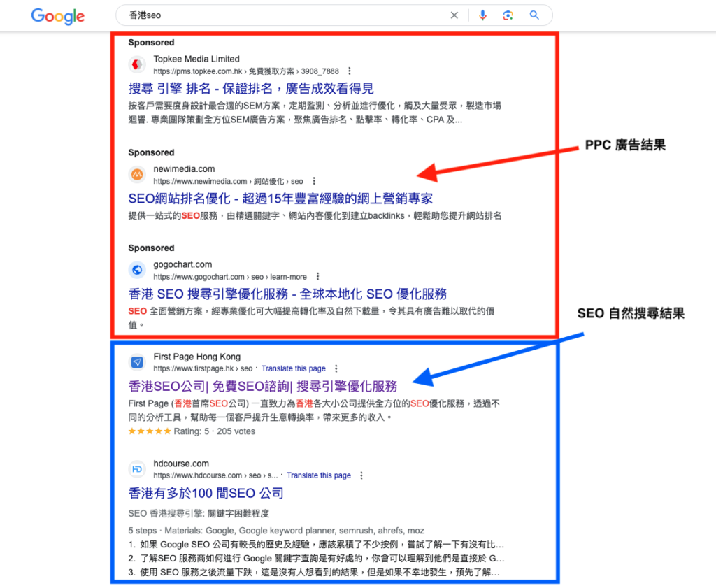Click Topkee Media Limited favicon
716x588 pixels.
pos(137,65)
